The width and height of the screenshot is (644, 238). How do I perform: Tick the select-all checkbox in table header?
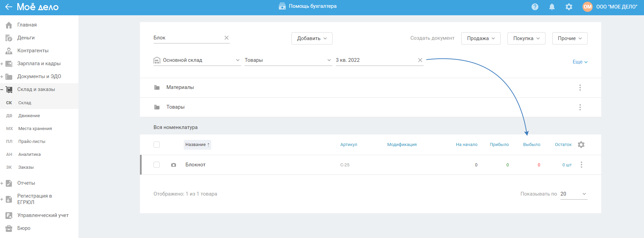pos(157,145)
